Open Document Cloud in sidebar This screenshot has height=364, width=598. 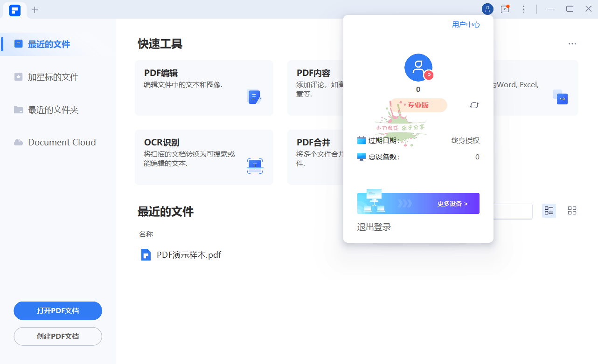(62, 143)
